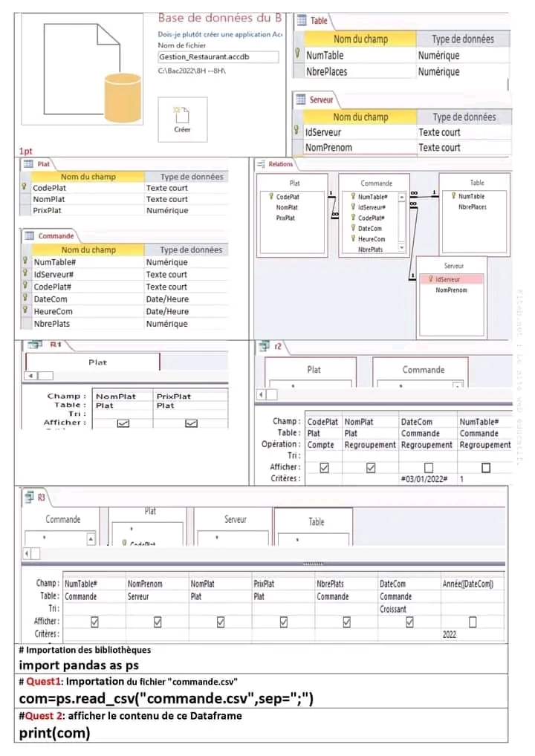Viewport: 535px width, 756px height.
Task: Click primary key icon beside NumTable in Table design
Action: pos(298,55)
